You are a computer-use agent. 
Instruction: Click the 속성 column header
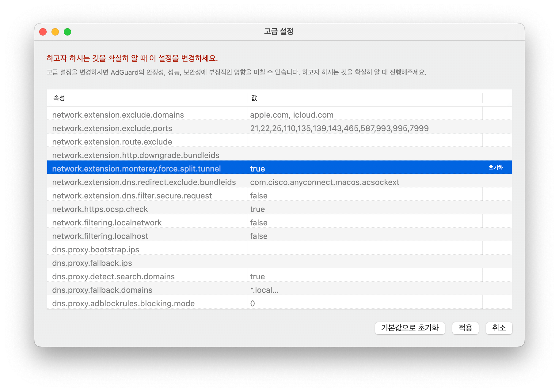click(59, 98)
